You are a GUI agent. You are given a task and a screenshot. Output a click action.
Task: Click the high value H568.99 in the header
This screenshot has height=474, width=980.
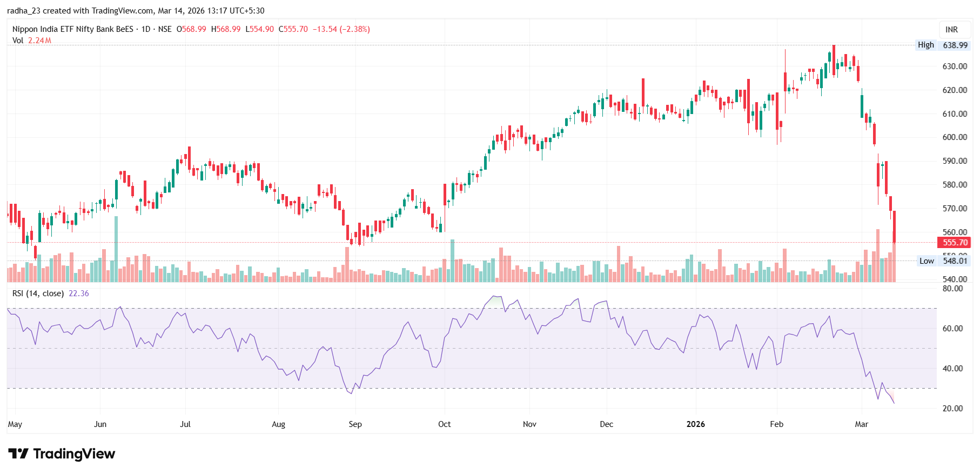(x=226, y=29)
